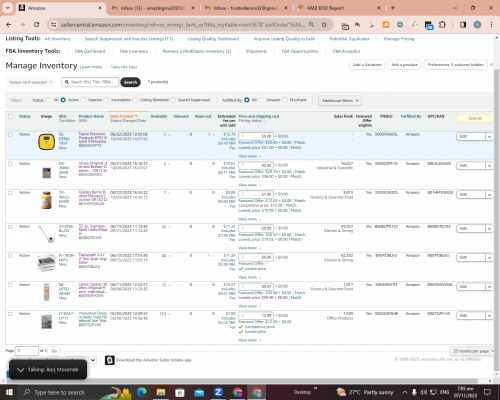Image resolution: width=500 pixels, height=400 pixels.
Task: Click the Chrome profile avatar icon
Action: [477, 25]
